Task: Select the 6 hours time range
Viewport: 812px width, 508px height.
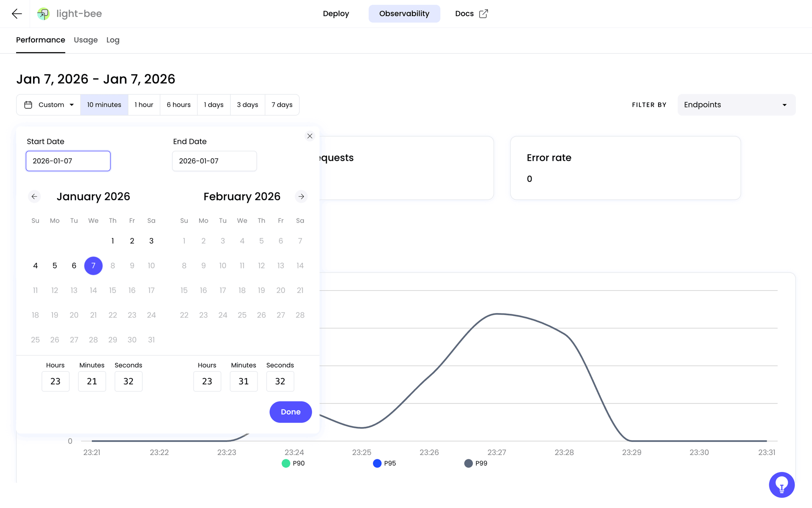Action: (178, 105)
